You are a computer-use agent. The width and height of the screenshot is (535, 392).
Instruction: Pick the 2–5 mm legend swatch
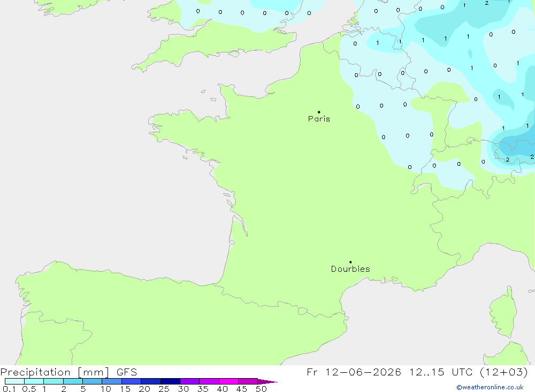click(73, 381)
